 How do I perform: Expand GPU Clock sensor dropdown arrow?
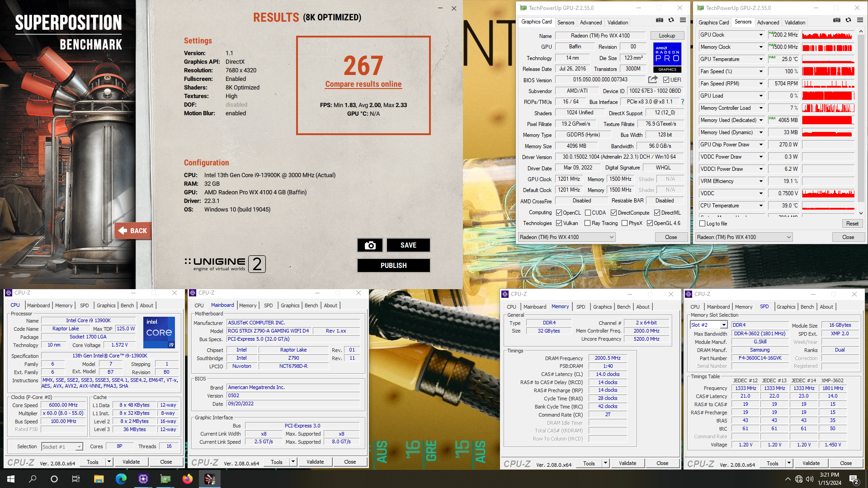tap(761, 35)
